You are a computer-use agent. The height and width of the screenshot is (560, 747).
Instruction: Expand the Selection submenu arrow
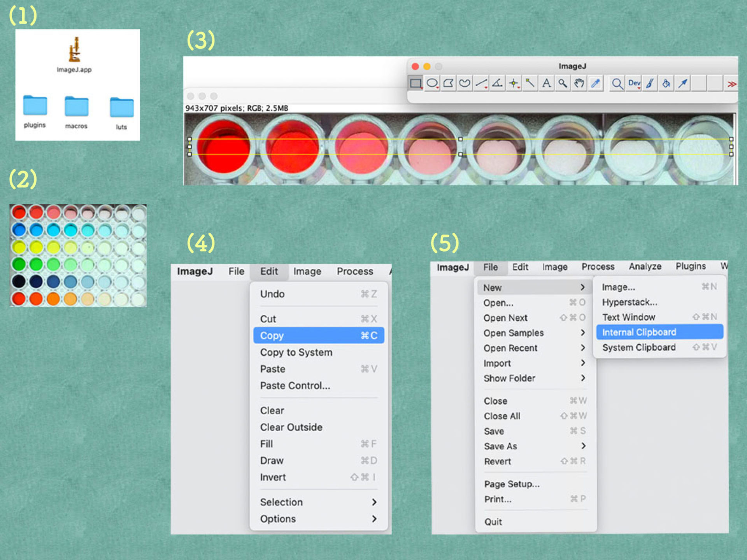pos(374,502)
